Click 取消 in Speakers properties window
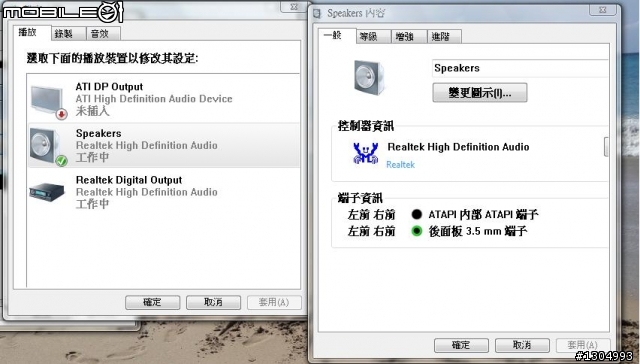Image resolution: width=640 pixels, height=364 pixels. 522,345
